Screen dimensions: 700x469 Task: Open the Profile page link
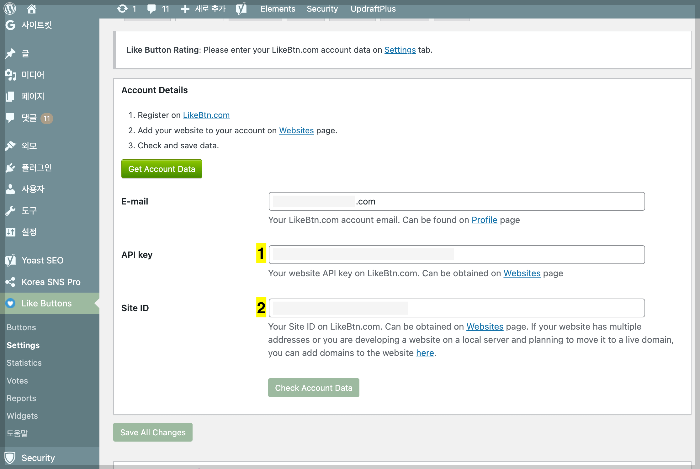click(x=484, y=220)
